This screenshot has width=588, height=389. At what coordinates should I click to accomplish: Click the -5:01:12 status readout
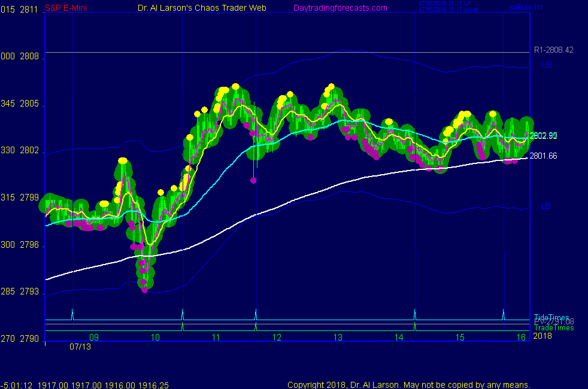(17, 385)
